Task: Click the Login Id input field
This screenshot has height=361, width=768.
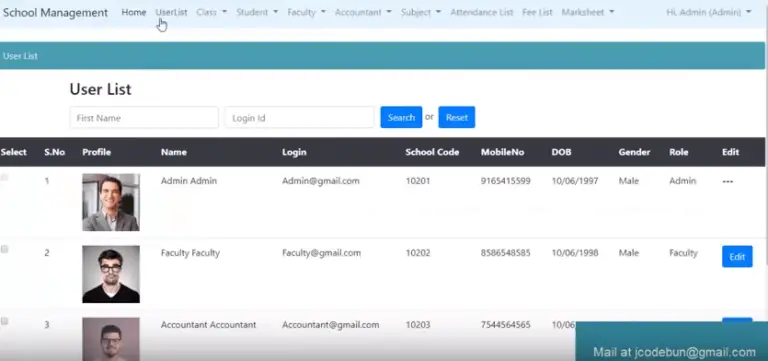Action: 300,118
